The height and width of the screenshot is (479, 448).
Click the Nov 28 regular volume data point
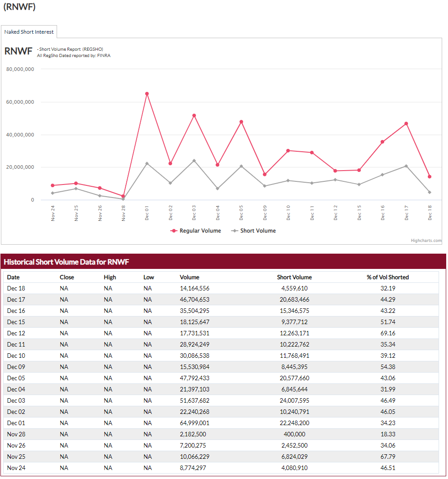(123, 196)
